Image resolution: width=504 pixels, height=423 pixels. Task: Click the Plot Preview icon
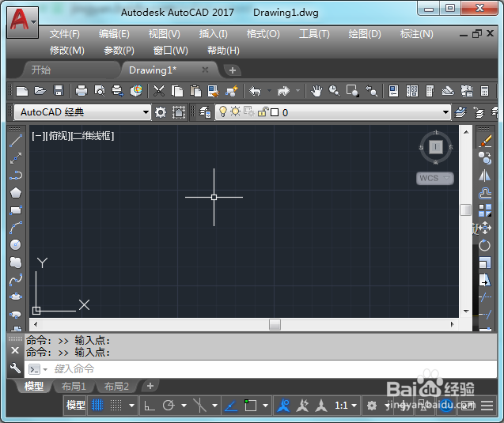100,91
